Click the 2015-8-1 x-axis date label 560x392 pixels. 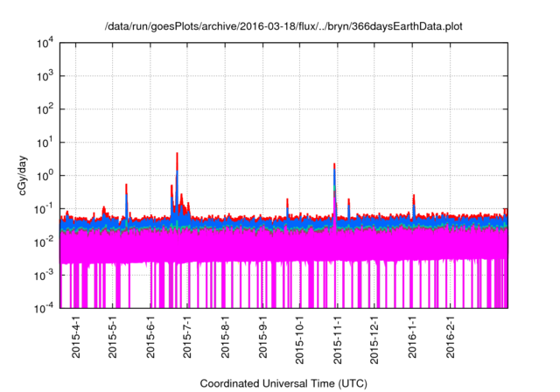tap(226, 339)
